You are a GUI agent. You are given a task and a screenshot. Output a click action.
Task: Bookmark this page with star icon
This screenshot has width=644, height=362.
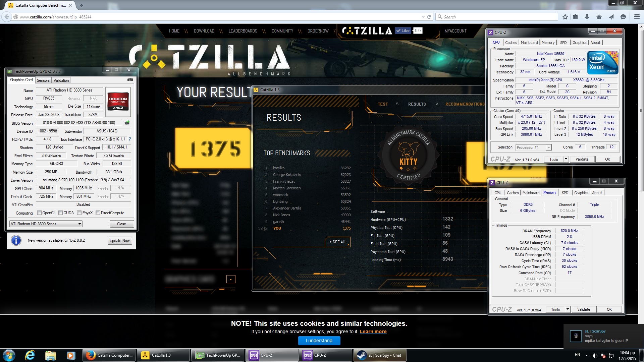(565, 17)
